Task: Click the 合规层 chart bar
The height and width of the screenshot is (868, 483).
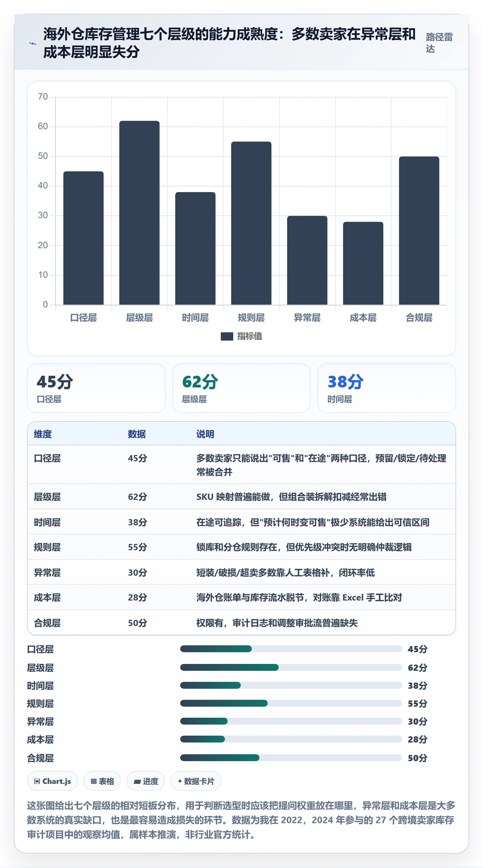Action: coord(419,231)
